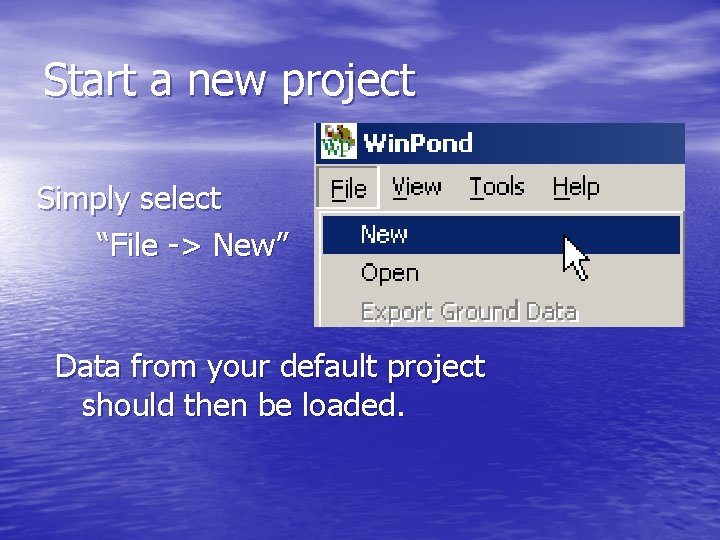Image resolution: width=720 pixels, height=540 pixels.
Task: Click the blank menu bar area after Help
Action: [642, 187]
